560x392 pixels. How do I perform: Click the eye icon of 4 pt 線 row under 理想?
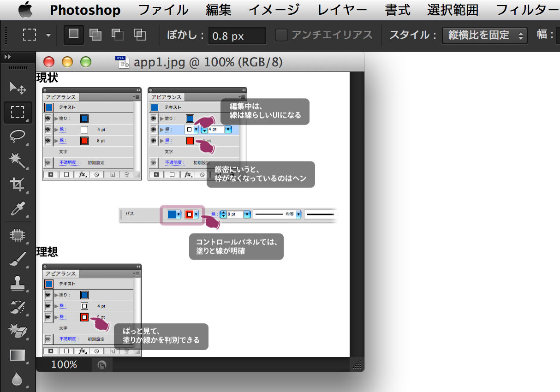[x=48, y=306]
